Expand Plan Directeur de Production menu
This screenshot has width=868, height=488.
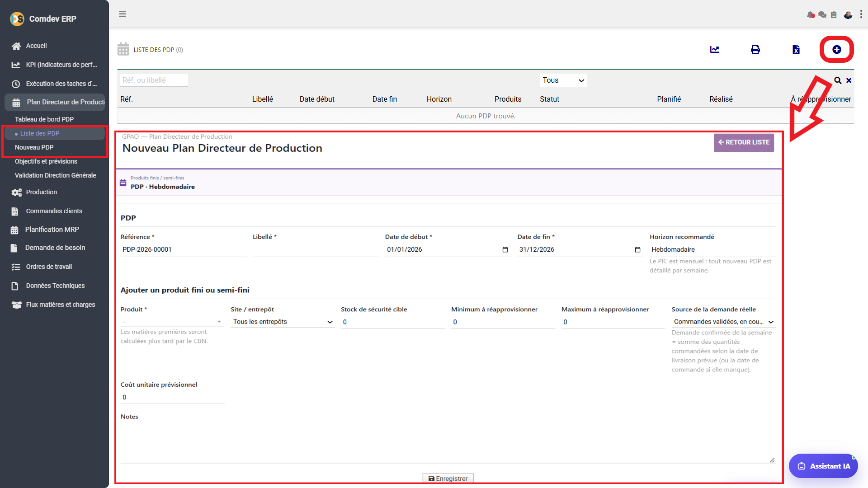pyautogui.click(x=55, y=102)
